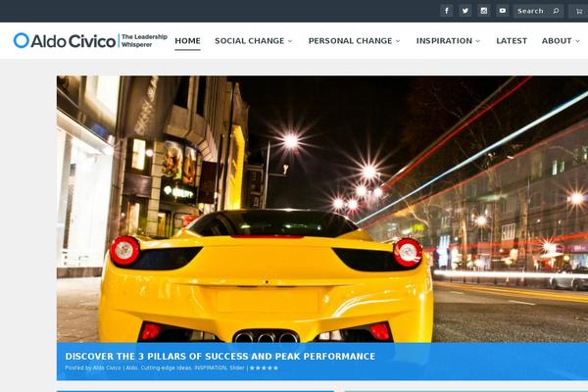Expand the About dropdown arrow
The image size is (588, 392).
click(577, 41)
